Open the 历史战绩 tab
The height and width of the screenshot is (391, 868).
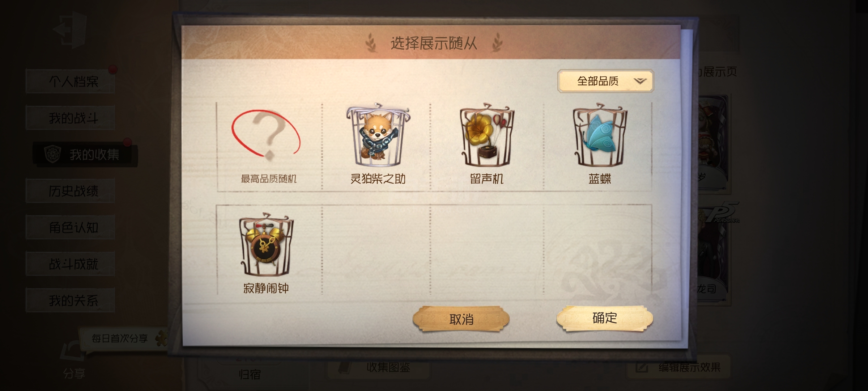point(71,191)
